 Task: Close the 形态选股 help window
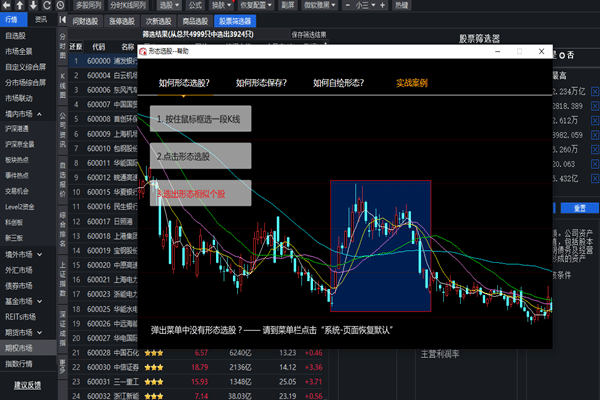[x=542, y=51]
